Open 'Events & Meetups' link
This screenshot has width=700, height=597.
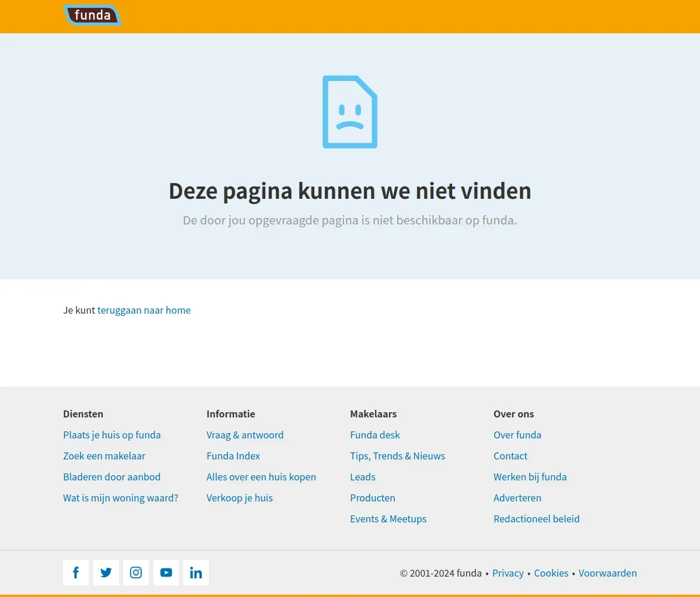point(388,519)
